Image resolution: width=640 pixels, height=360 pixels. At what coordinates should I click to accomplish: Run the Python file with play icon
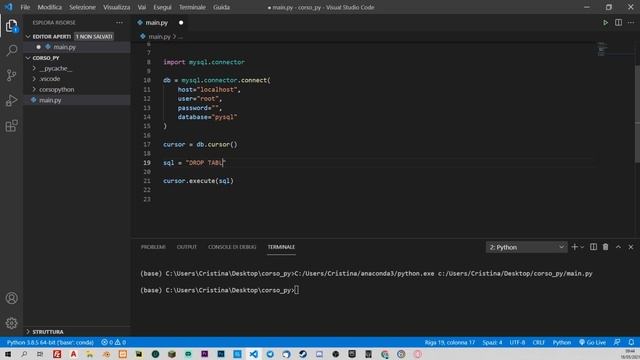[605, 23]
